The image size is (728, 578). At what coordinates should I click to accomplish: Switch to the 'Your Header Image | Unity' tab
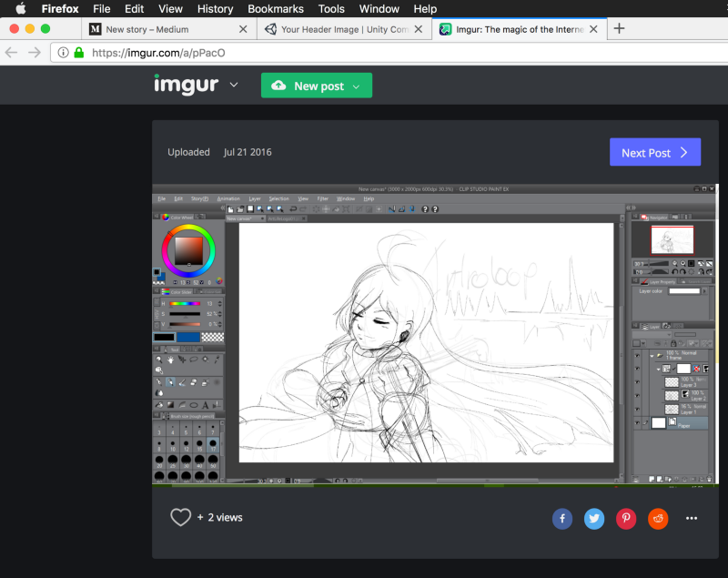[344, 29]
